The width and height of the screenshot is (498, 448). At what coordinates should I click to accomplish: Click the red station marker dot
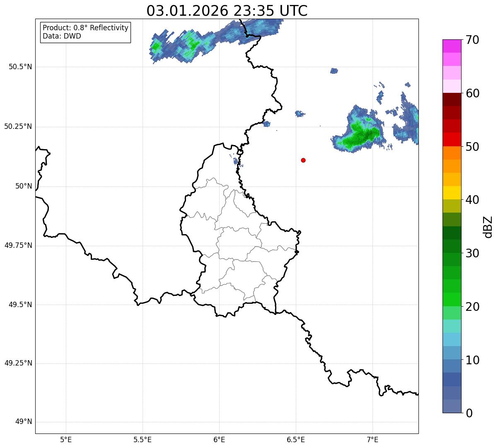(303, 160)
